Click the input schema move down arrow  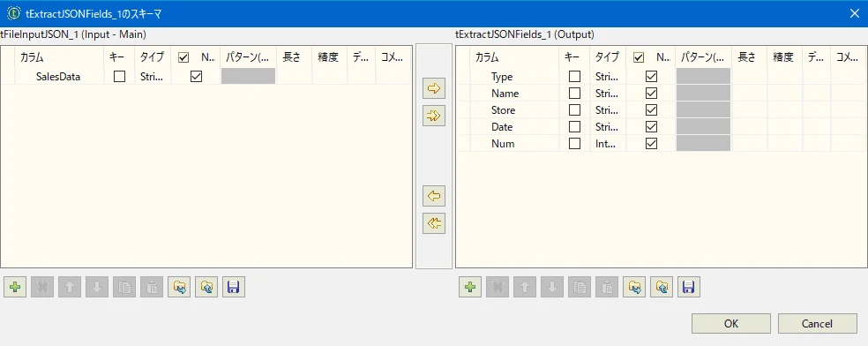click(x=97, y=288)
